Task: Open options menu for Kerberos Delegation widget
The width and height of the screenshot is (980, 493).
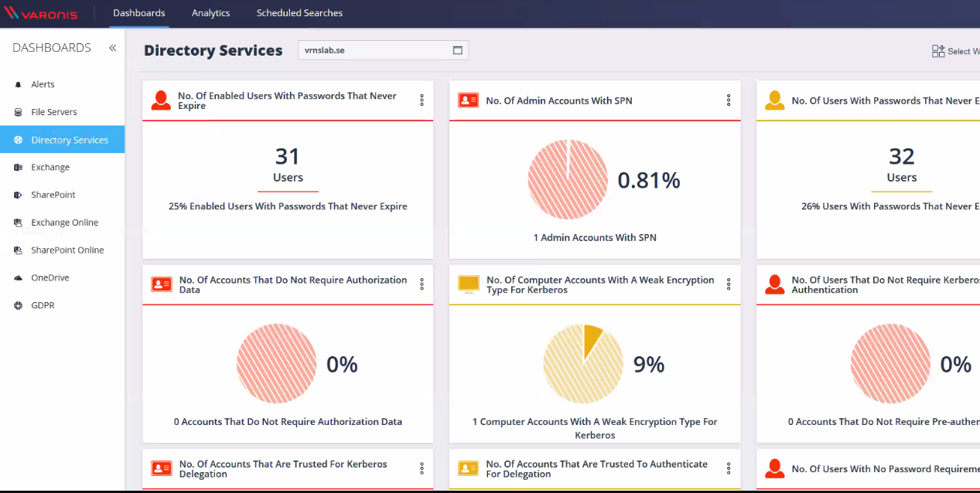Action: coord(422,468)
